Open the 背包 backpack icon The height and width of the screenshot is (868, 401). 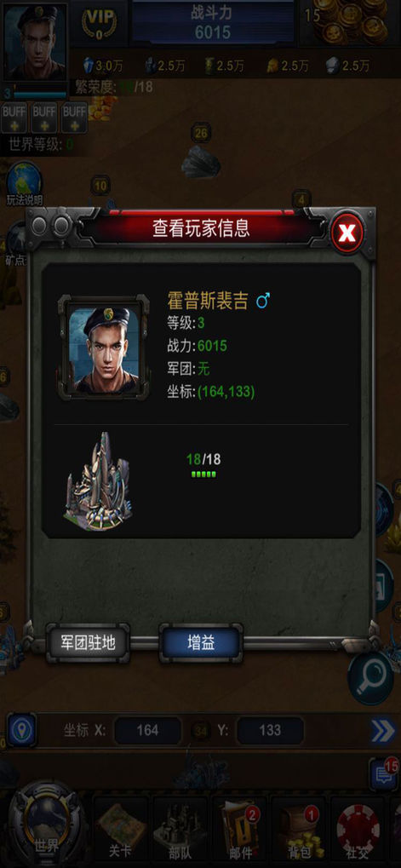[x=299, y=830]
